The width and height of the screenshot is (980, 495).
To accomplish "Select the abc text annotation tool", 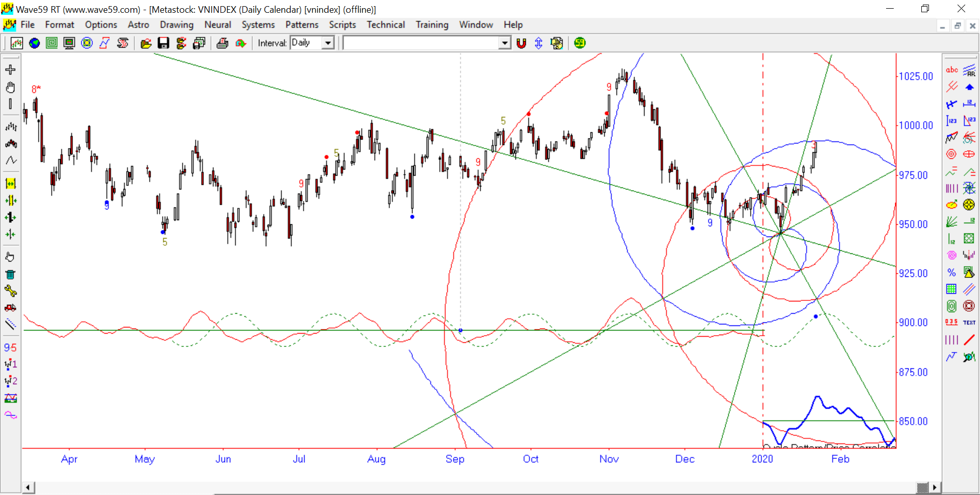I will 951,70.
